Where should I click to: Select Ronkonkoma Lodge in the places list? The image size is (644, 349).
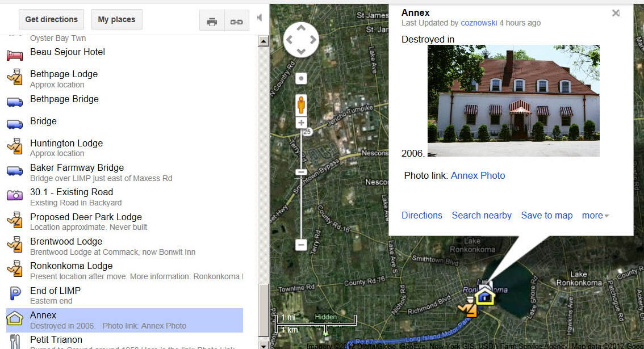tap(124, 271)
